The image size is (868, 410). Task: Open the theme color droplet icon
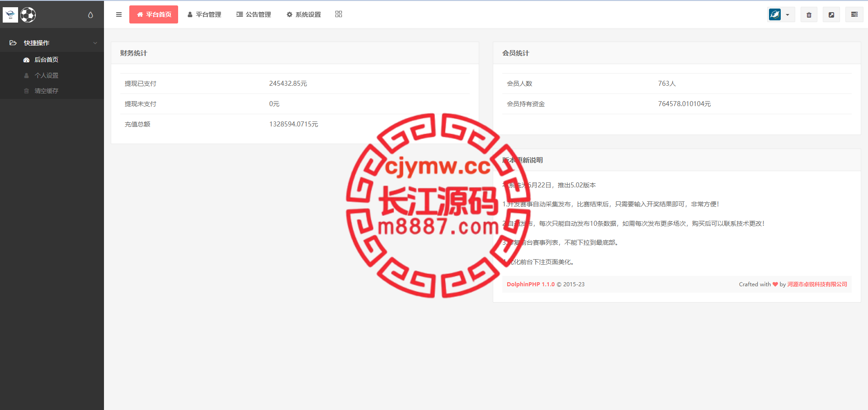[x=90, y=15]
